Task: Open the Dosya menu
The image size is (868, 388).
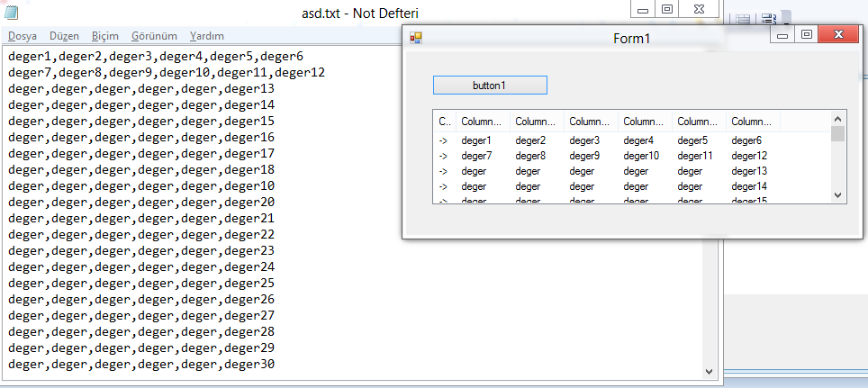Action: point(23,36)
